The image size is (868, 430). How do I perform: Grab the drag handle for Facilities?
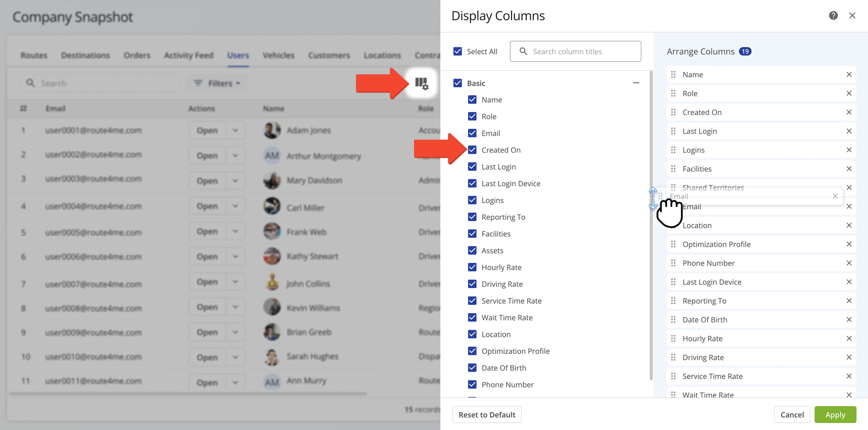pos(673,169)
